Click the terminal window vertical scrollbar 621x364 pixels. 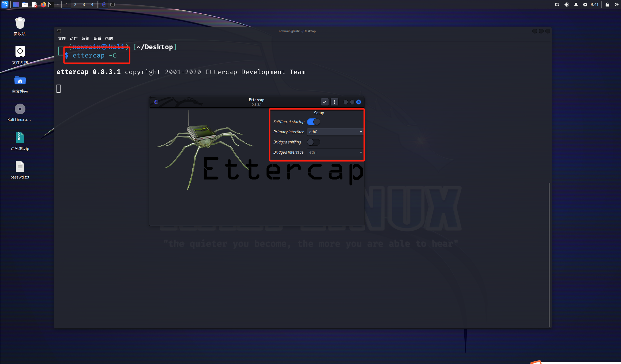click(x=549, y=254)
